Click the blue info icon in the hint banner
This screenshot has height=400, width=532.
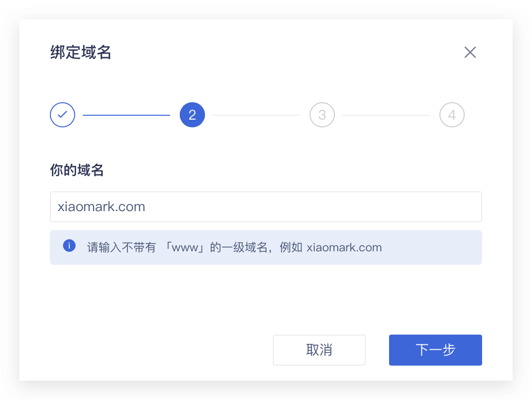click(x=69, y=246)
